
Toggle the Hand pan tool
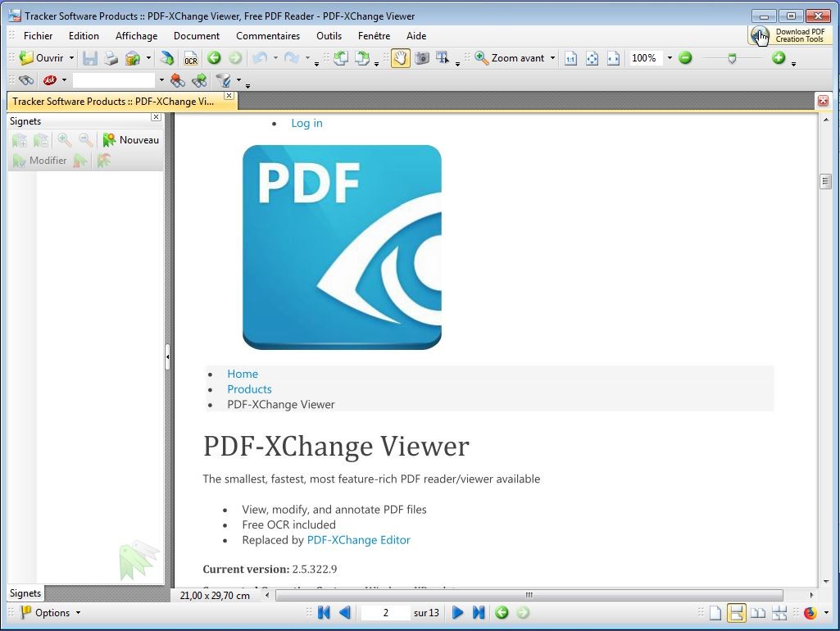[399, 58]
